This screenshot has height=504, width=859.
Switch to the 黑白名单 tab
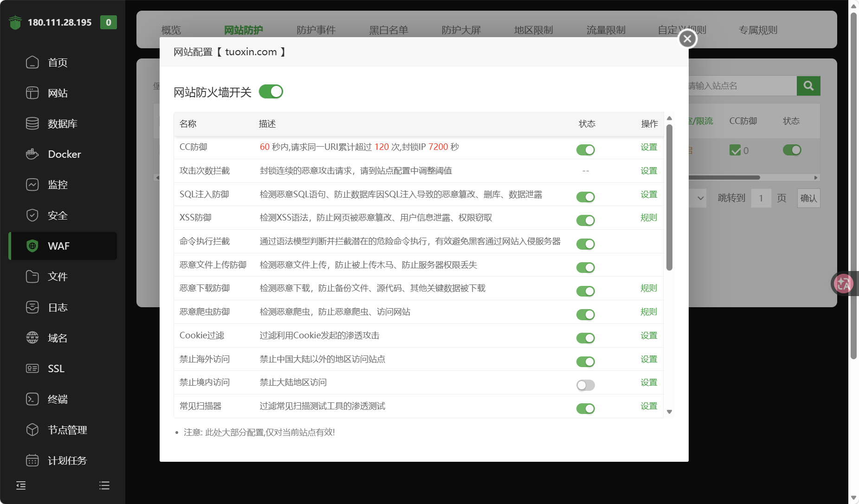pyautogui.click(x=388, y=30)
